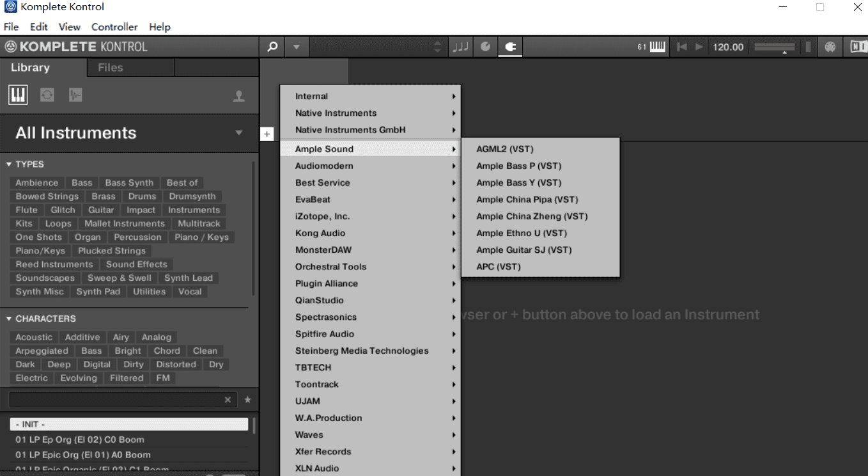Open the Perform panel notes icon
The height and width of the screenshot is (476, 868).
[x=460, y=47]
